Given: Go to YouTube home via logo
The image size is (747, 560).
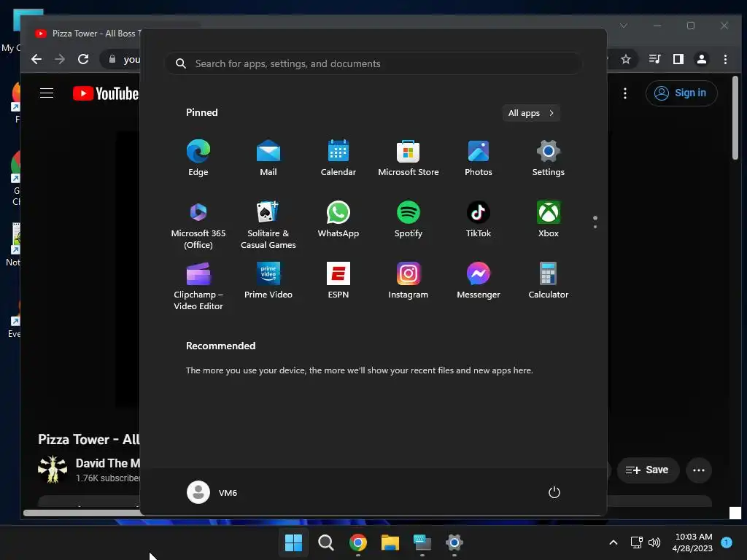Looking at the screenshot, I should coord(105,93).
